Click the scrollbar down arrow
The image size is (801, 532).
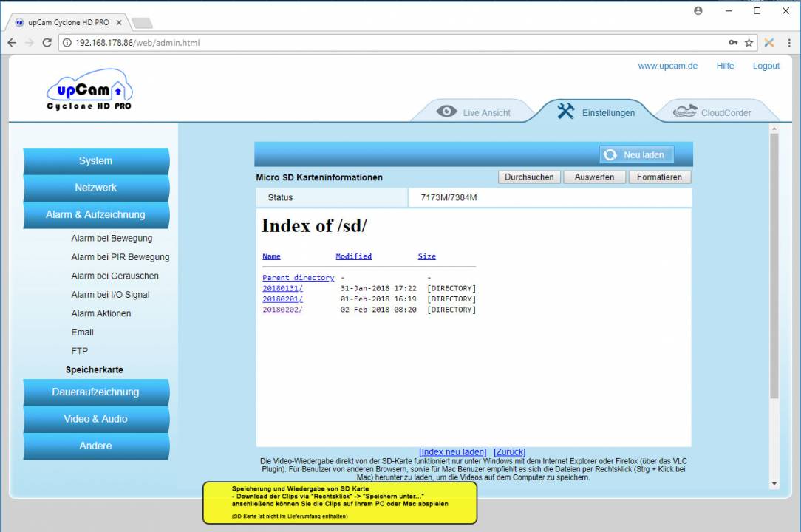(x=774, y=483)
